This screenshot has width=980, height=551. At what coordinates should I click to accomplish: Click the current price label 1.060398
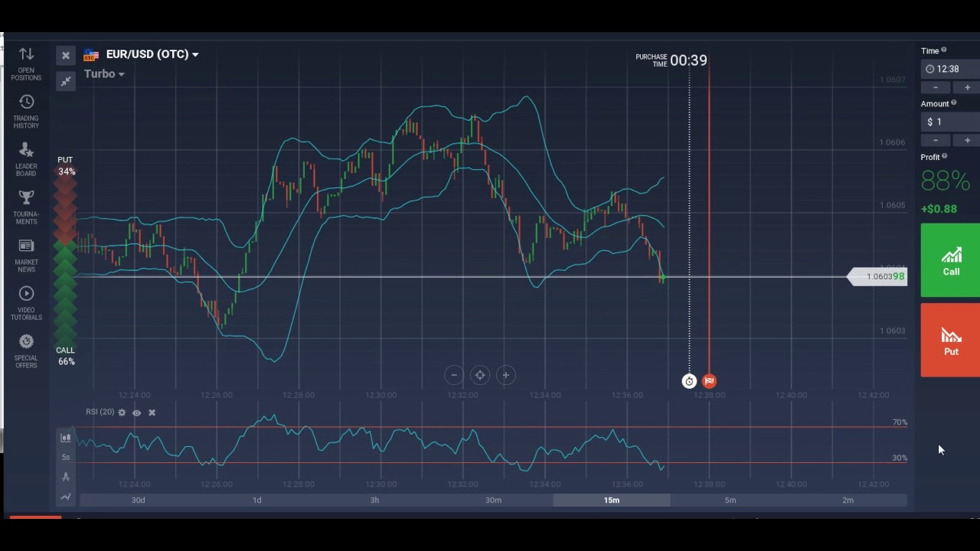tap(877, 276)
